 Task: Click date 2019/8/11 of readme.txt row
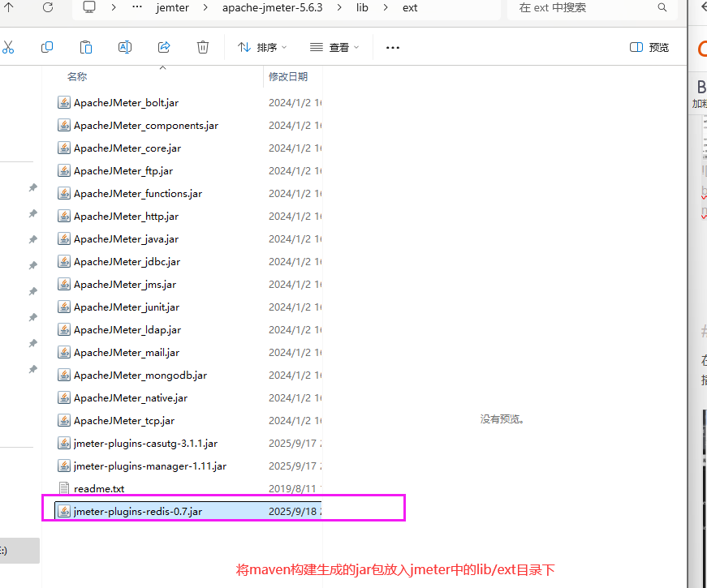(x=295, y=488)
